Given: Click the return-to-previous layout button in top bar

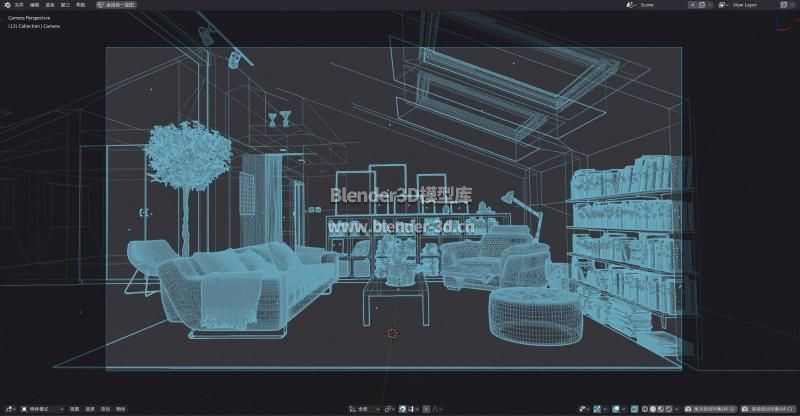Looking at the screenshot, I should 116,5.
